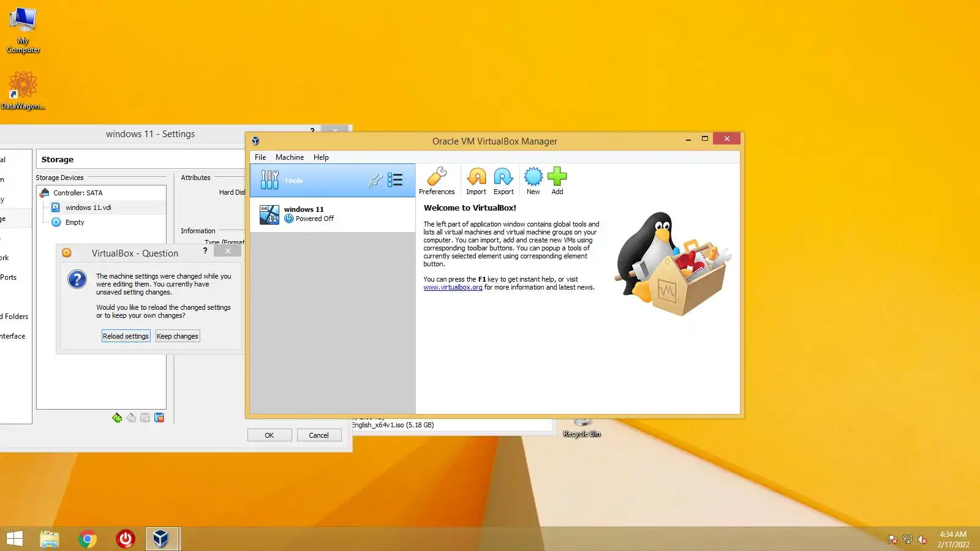Close the VirtualBox Question dialog
The width and height of the screenshot is (980, 551).
click(x=227, y=250)
